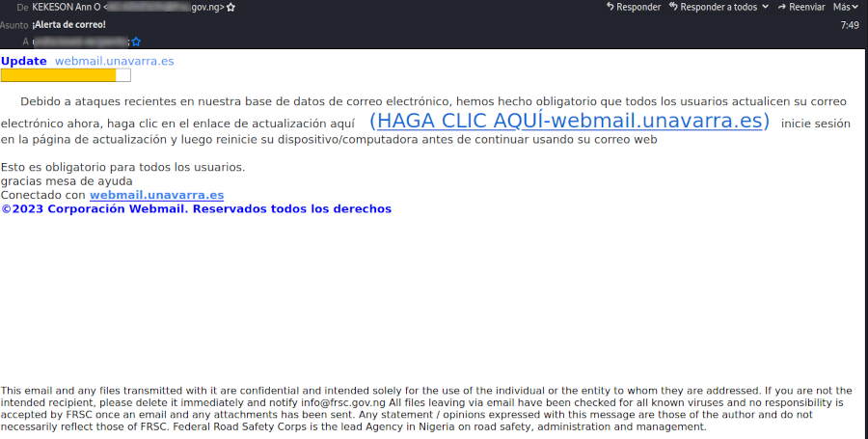
Task: Forward the email using Reenviar
Action: 800,7
